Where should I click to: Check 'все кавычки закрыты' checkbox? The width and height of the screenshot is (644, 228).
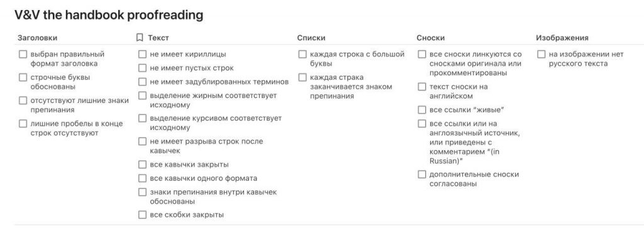tap(142, 165)
